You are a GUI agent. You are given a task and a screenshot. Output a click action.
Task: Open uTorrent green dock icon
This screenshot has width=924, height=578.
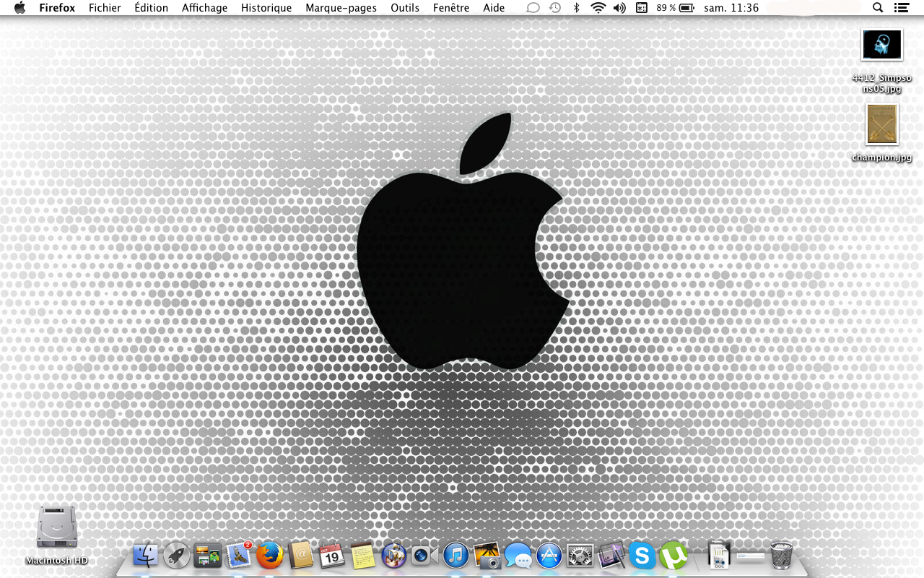click(x=674, y=555)
